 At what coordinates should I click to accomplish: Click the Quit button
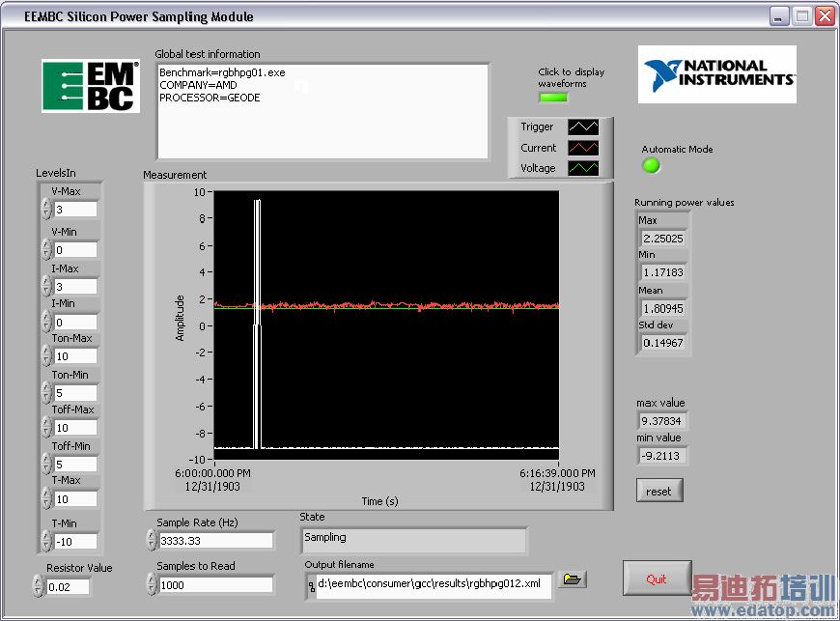(x=657, y=579)
